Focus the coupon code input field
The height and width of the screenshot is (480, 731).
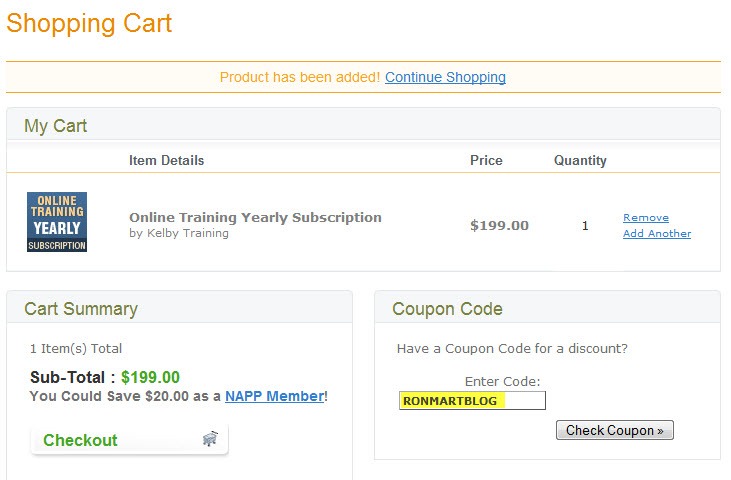tap(472, 401)
